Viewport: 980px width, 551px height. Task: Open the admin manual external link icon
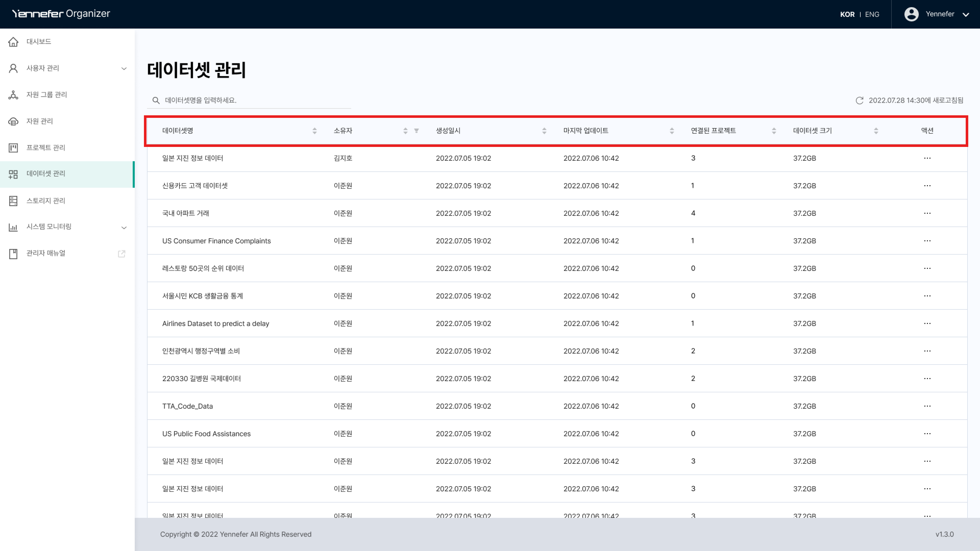[x=122, y=254]
